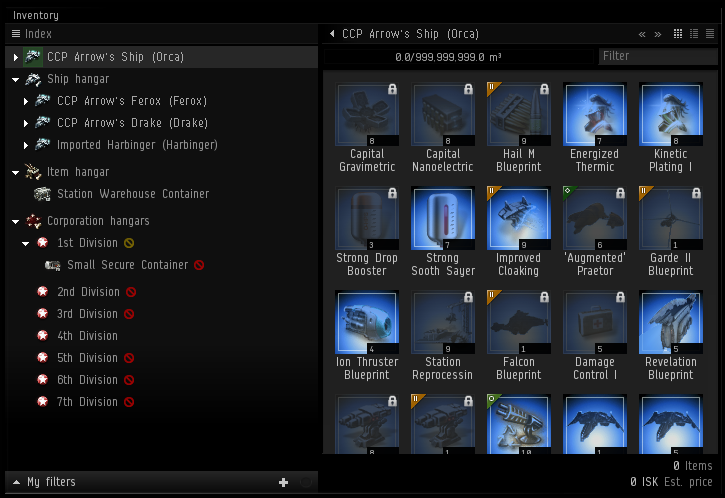Image resolution: width=725 pixels, height=498 pixels.
Task: Add a new filter with plus icon
Action: (x=283, y=482)
